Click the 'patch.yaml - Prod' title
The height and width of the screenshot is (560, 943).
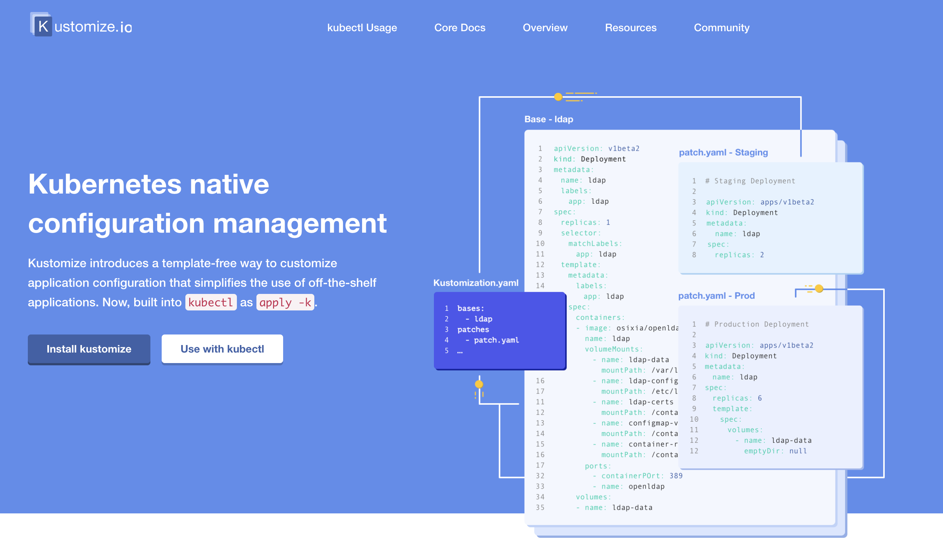coord(716,295)
